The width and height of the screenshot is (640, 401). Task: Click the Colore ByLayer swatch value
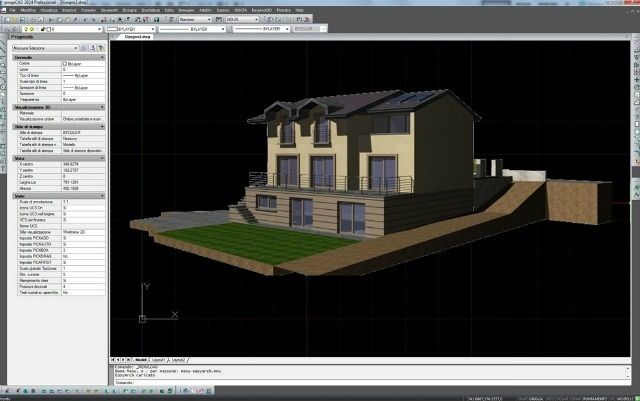pos(83,63)
